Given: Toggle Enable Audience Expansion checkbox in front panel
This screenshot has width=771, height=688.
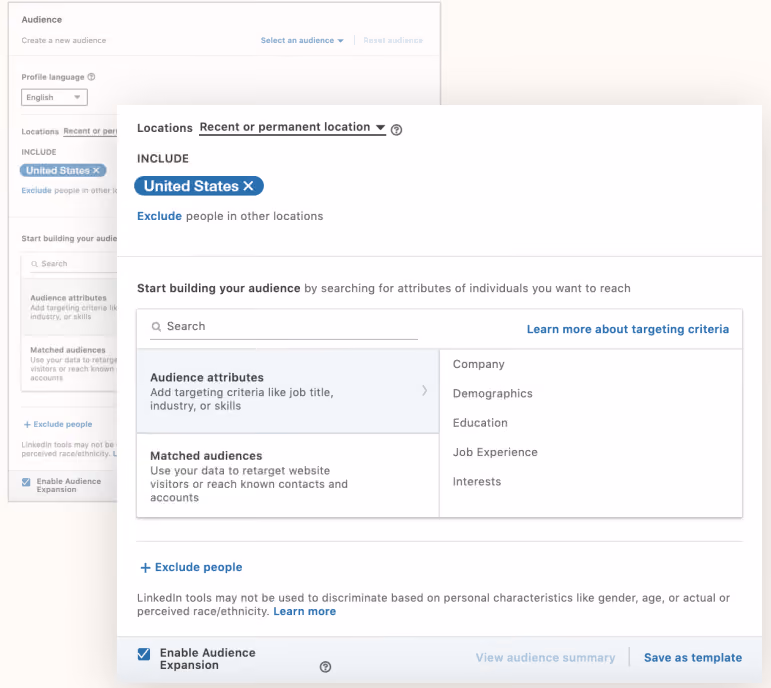Looking at the screenshot, I should [x=144, y=654].
